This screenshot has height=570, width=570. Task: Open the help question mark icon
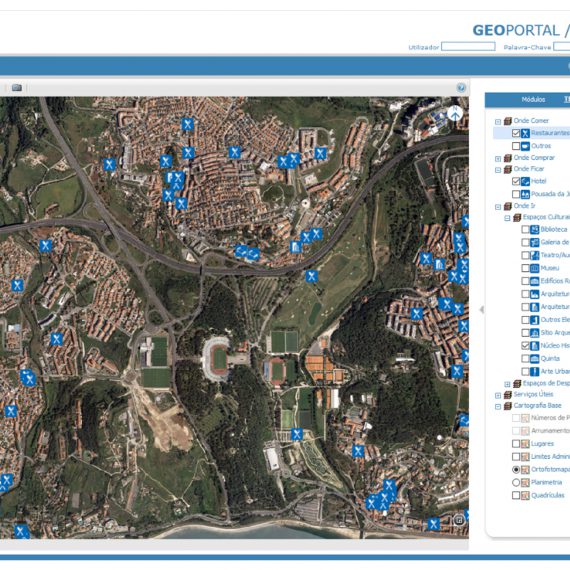coord(461,88)
